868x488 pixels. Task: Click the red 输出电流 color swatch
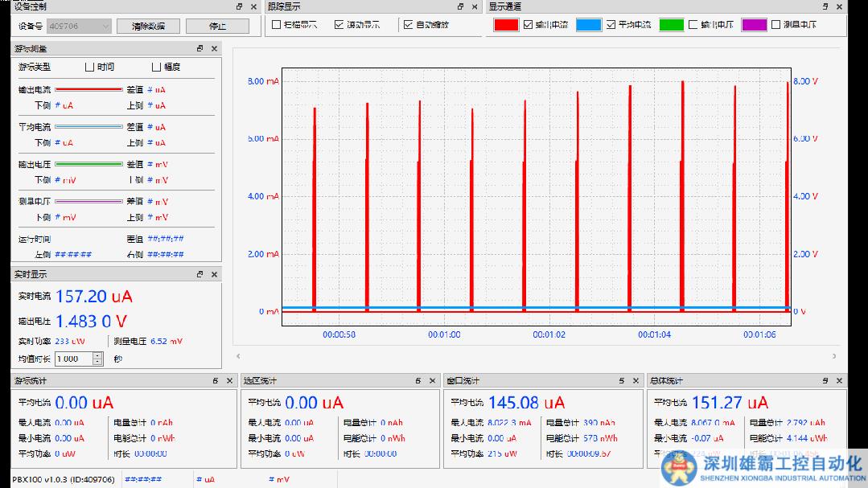point(506,25)
